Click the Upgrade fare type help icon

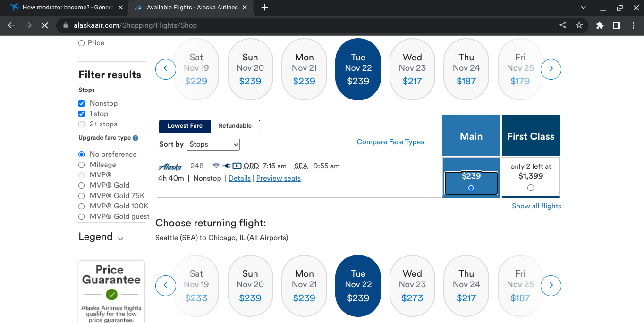tap(136, 138)
